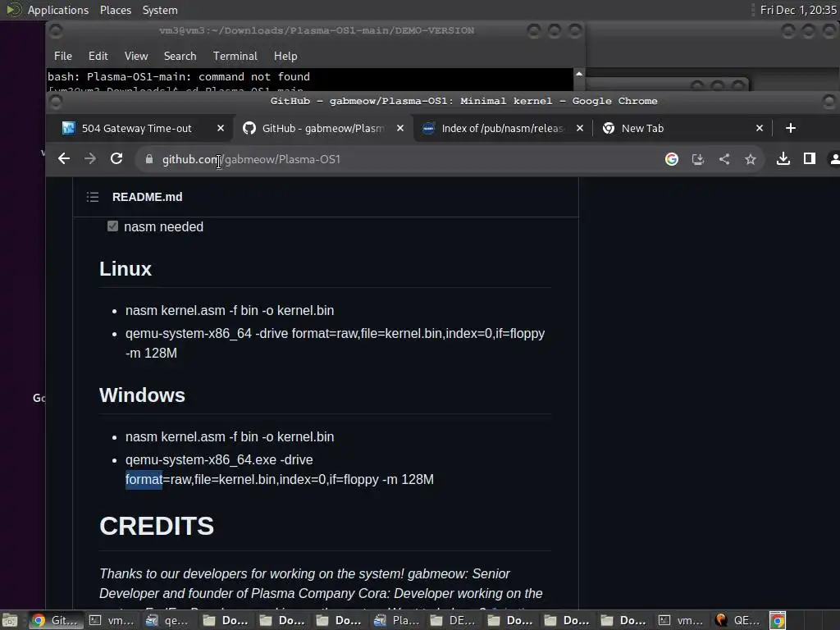The width and height of the screenshot is (840, 630).
Task: Click the 'Linux' heading
Action: [126, 269]
